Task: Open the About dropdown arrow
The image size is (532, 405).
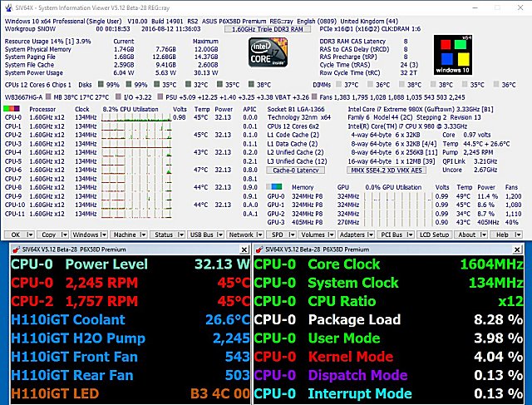Action: [484, 235]
